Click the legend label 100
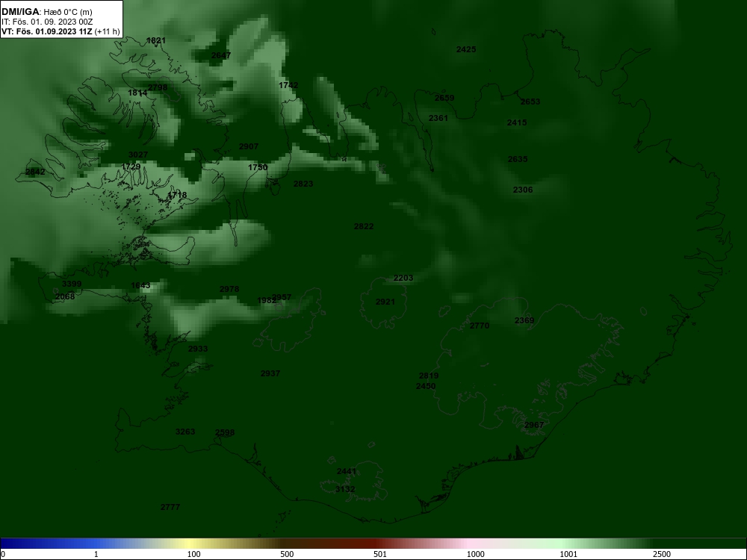 pyautogui.click(x=193, y=554)
